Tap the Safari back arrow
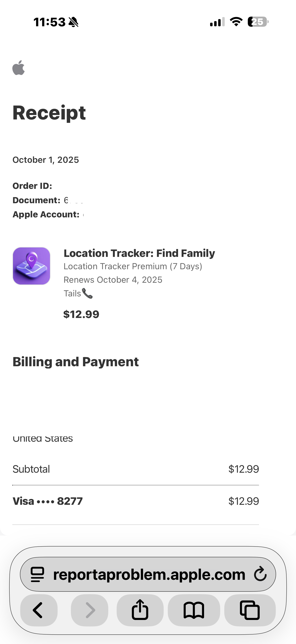This screenshot has height=644, width=296. pos(39,610)
